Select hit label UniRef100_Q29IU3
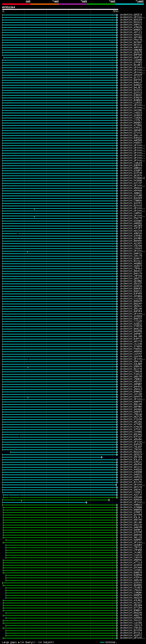The height and width of the screenshot is (644, 146). click(x=131, y=93)
